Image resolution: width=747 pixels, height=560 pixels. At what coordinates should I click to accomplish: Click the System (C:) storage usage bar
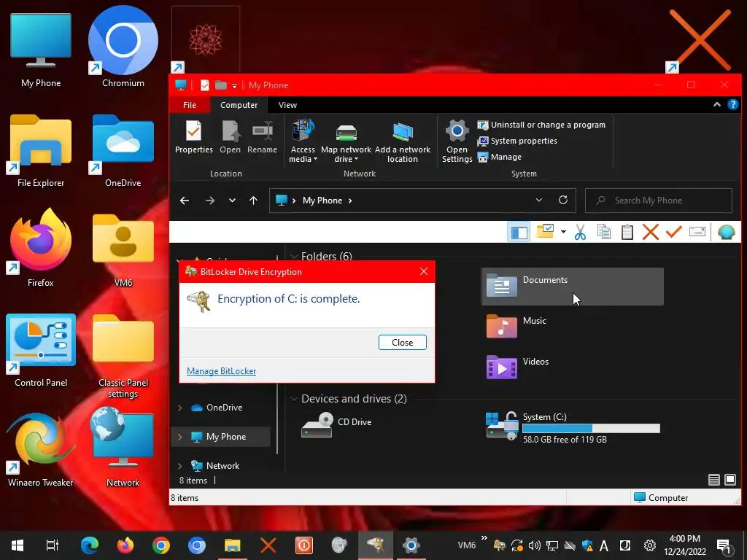coord(591,428)
